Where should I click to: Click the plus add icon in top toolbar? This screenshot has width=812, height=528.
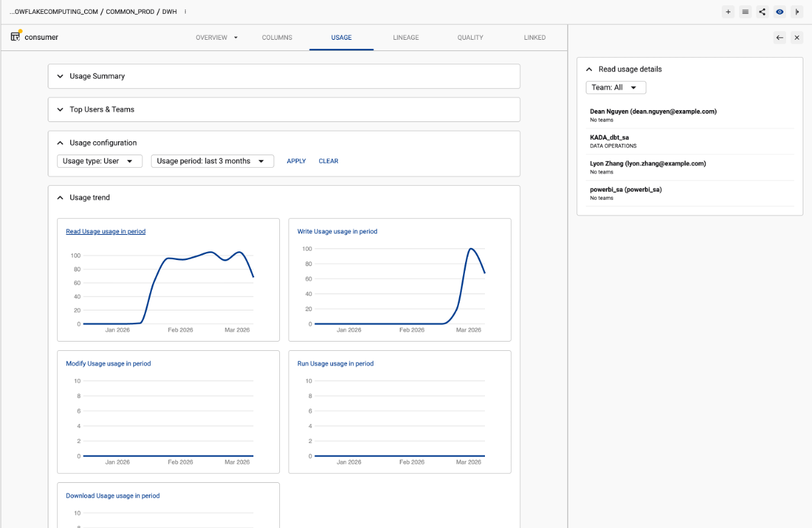pyautogui.click(x=728, y=12)
